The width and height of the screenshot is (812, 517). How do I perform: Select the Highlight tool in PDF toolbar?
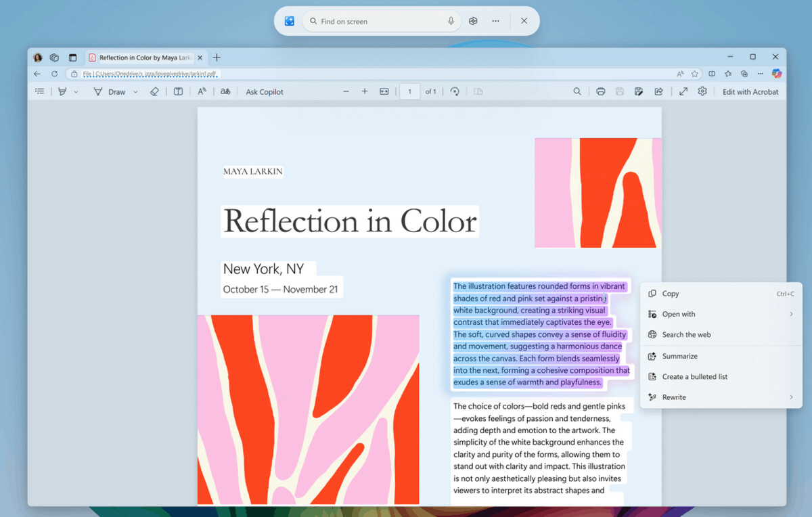click(62, 91)
